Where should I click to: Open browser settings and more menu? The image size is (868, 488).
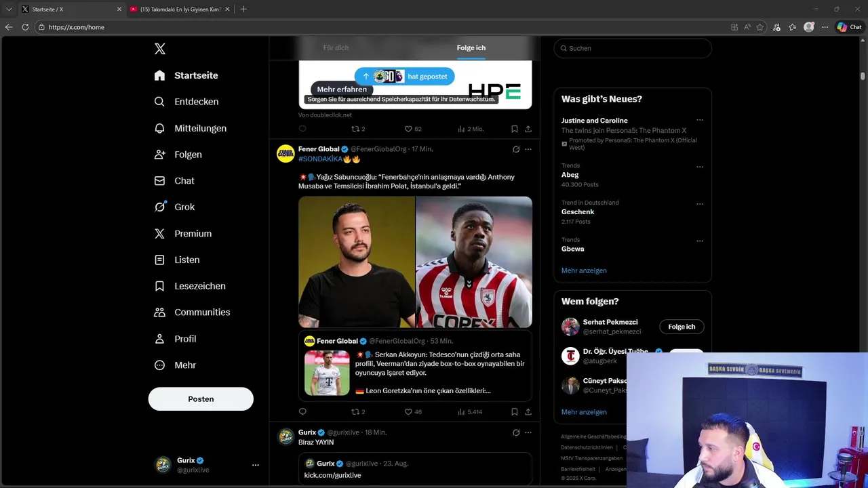825,27
